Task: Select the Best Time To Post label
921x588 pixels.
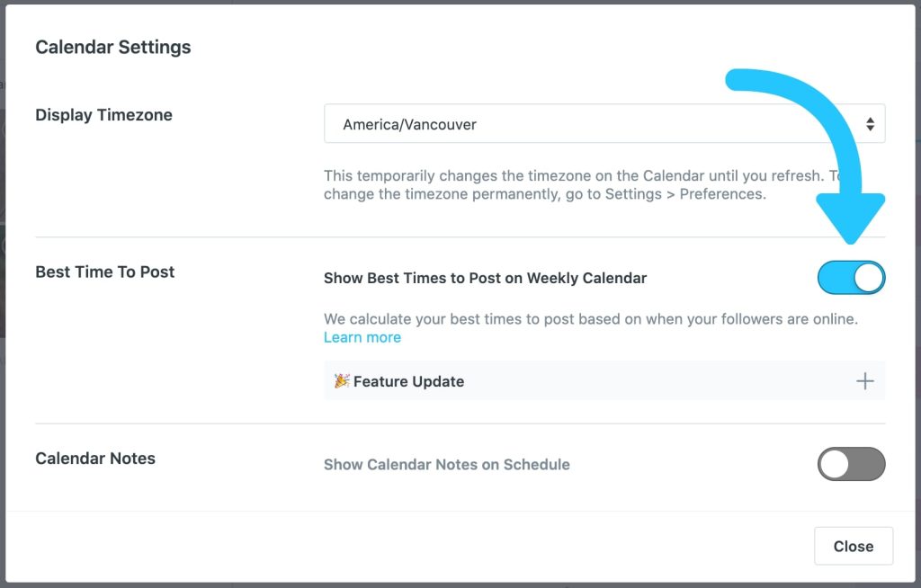Action: (x=104, y=272)
